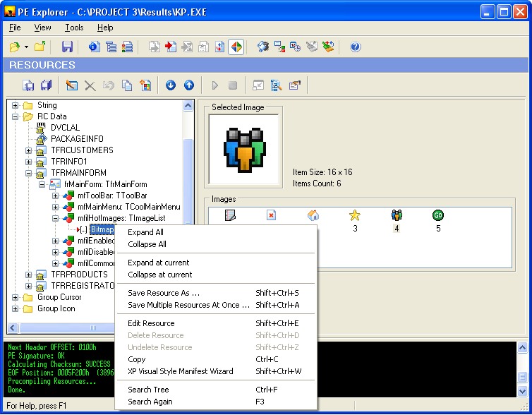
Task: Expand the TFRCUSTOMERS tree node
Action: (x=29, y=150)
